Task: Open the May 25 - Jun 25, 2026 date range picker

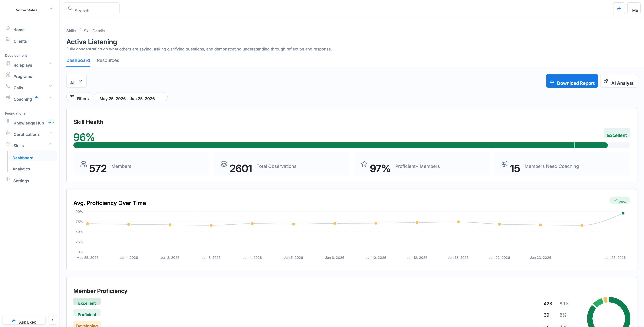Action: 131,97
